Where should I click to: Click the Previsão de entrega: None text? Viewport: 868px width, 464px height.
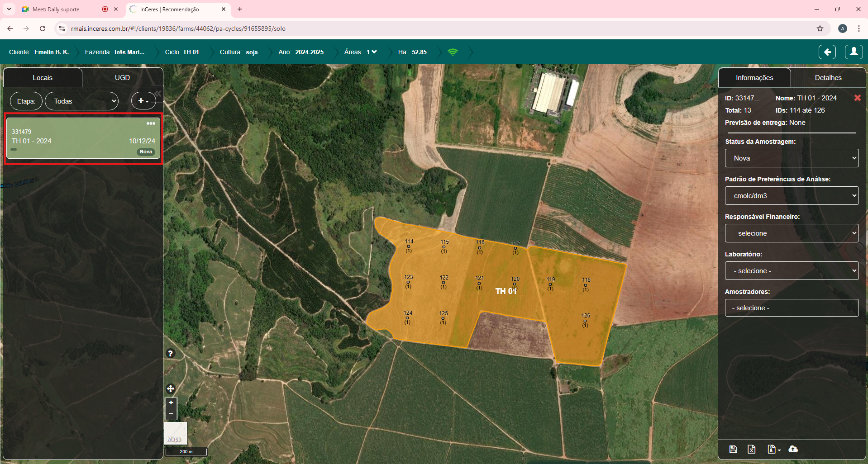click(765, 123)
